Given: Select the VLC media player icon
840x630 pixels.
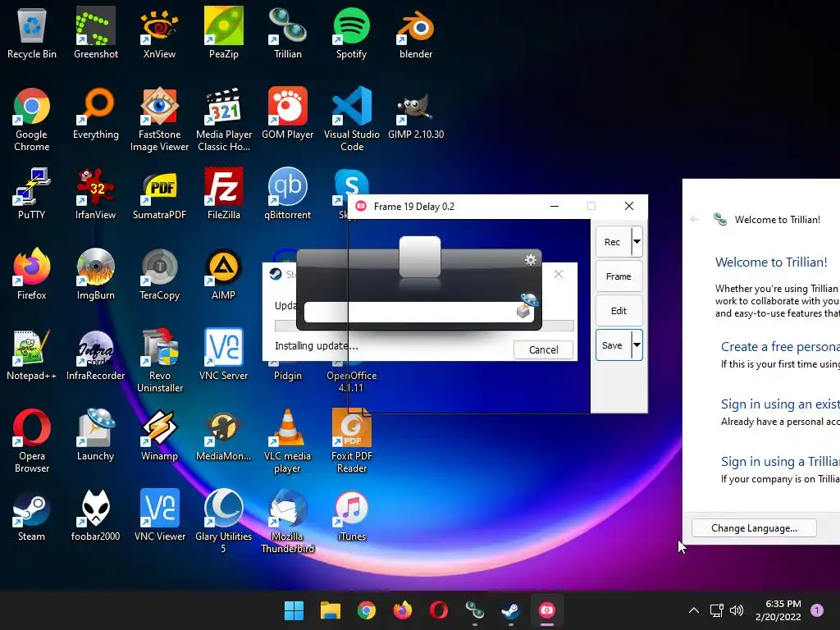Looking at the screenshot, I should [x=288, y=441].
